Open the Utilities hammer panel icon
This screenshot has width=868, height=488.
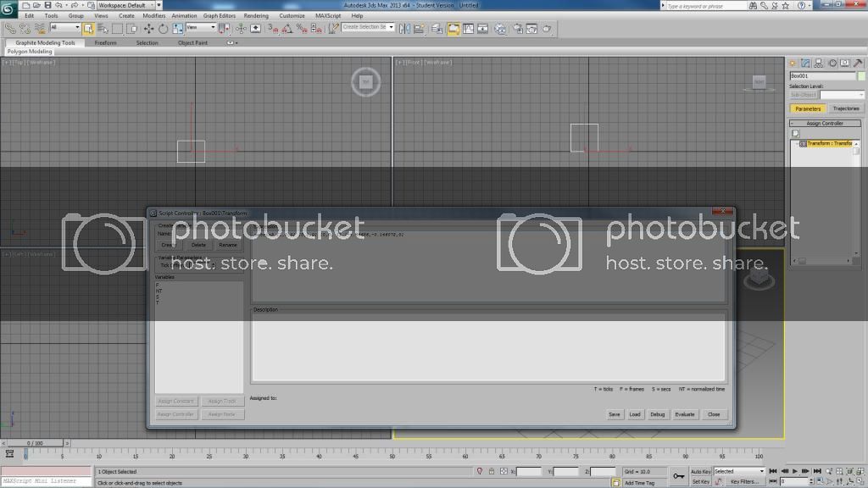point(857,63)
